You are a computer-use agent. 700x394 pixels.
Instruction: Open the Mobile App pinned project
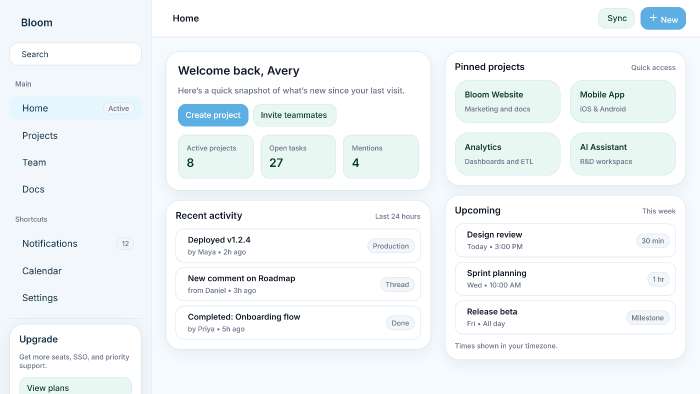(623, 101)
